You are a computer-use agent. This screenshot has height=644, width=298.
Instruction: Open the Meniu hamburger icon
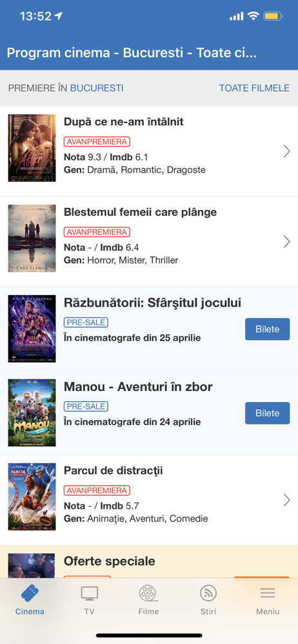tap(268, 593)
